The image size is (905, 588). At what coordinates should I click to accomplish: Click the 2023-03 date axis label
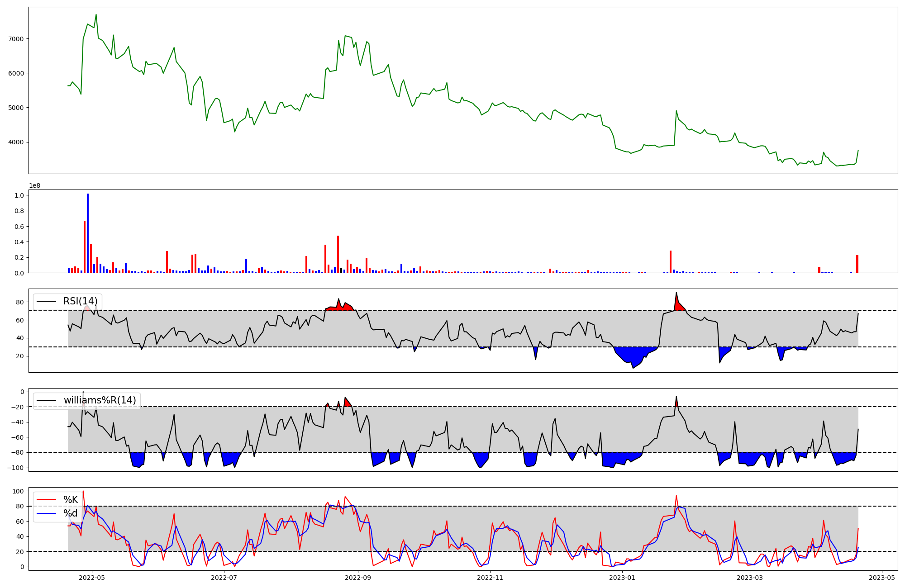click(750, 578)
